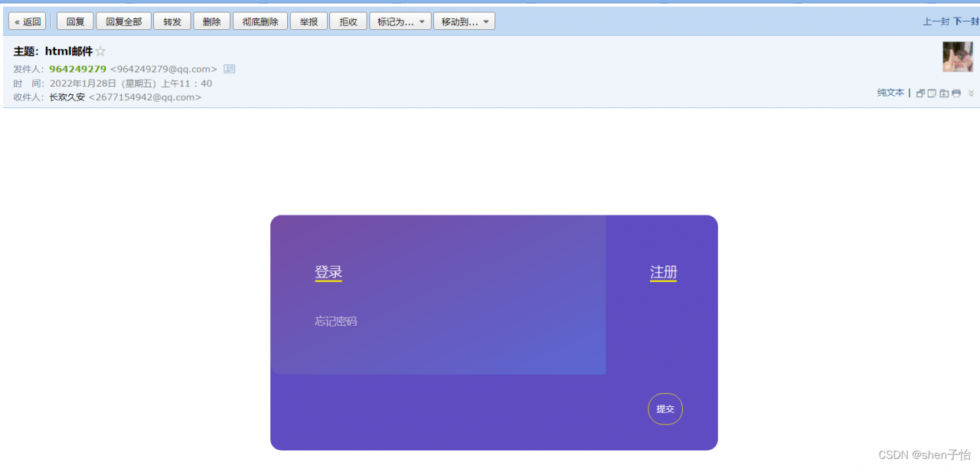Screen dimensions: 980x466
Task: Go to 下一封 next email
Action: 965,21
